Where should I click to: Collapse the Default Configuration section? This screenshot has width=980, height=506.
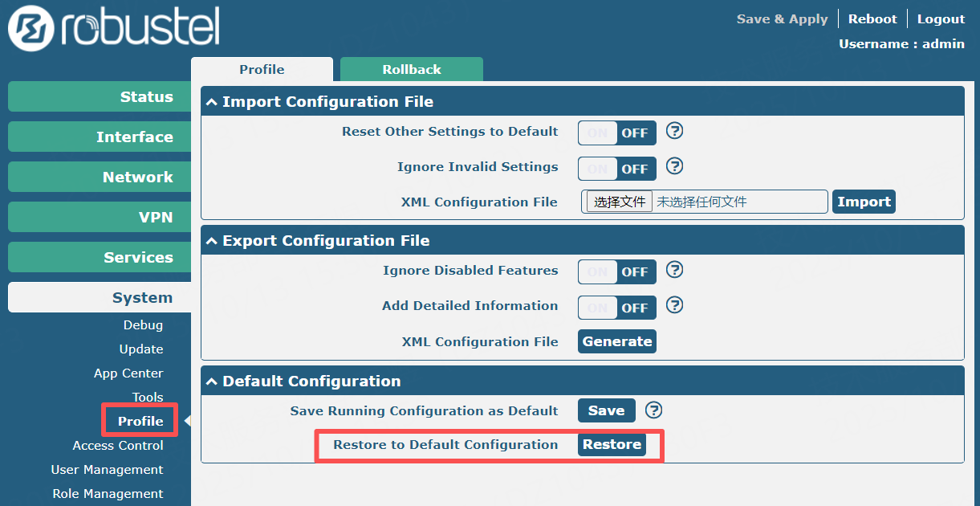click(212, 382)
